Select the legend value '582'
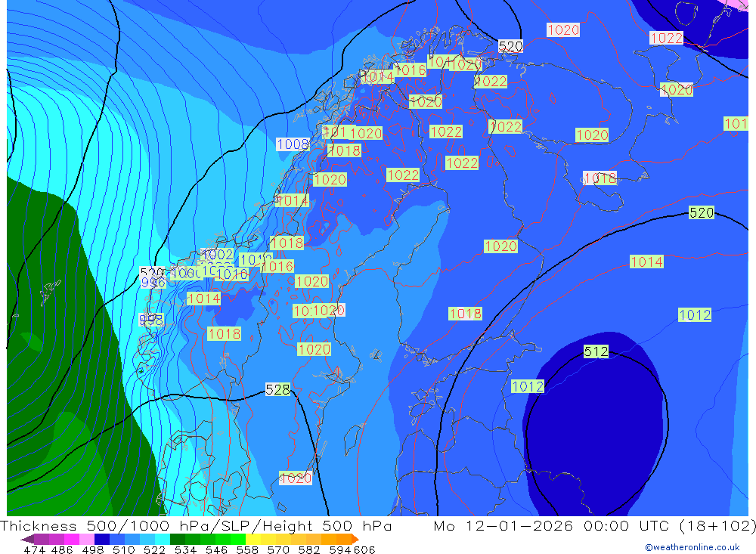The height and width of the screenshot is (554, 756). coord(309,549)
